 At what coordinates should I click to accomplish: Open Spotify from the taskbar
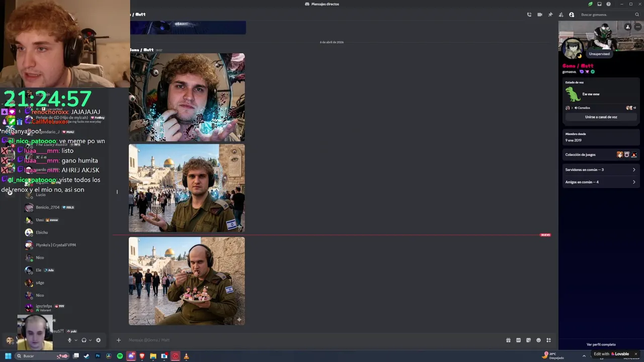point(120,356)
